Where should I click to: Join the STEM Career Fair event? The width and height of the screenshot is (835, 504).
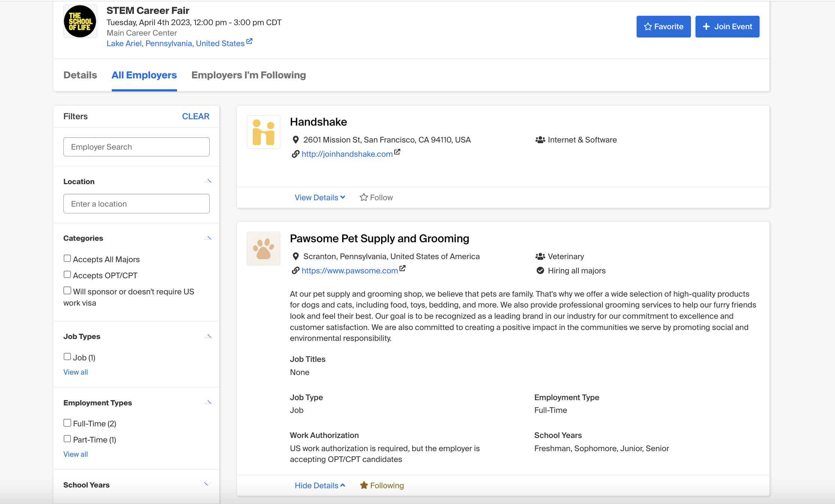(x=727, y=27)
